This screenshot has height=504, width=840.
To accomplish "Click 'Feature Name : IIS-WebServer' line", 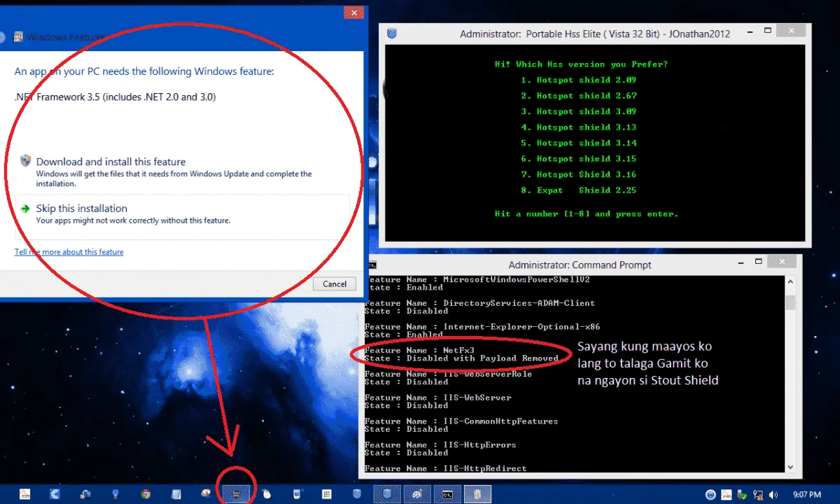I will pos(438,398).
